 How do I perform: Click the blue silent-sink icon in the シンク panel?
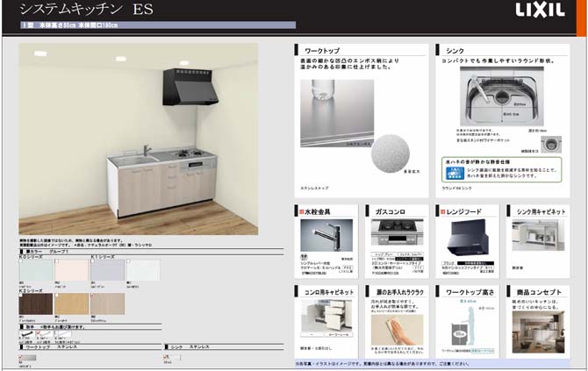(455, 173)
